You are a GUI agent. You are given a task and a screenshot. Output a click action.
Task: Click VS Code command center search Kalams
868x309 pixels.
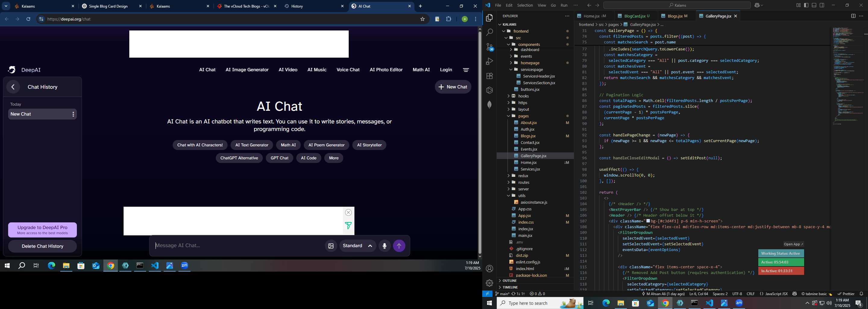[x=676, y=5]
